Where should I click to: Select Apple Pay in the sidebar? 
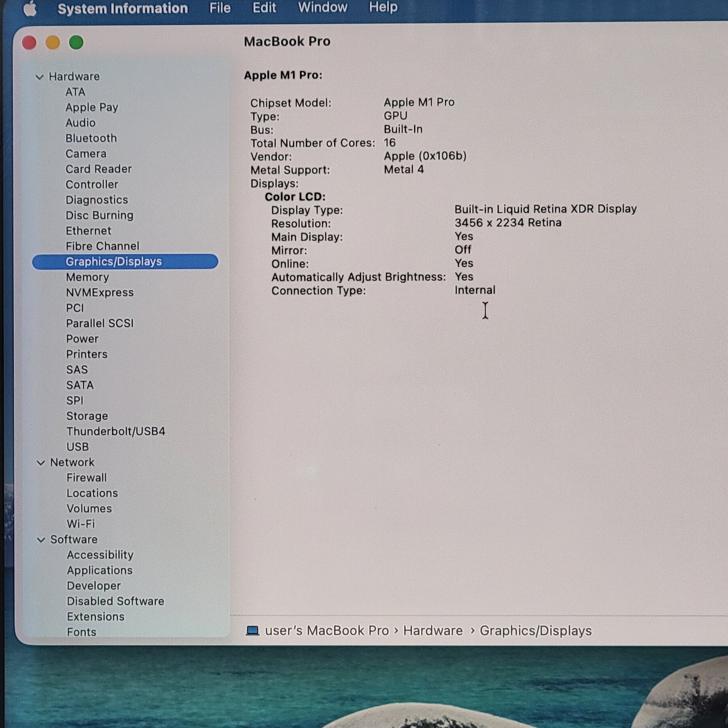click(x=92, y=107)
